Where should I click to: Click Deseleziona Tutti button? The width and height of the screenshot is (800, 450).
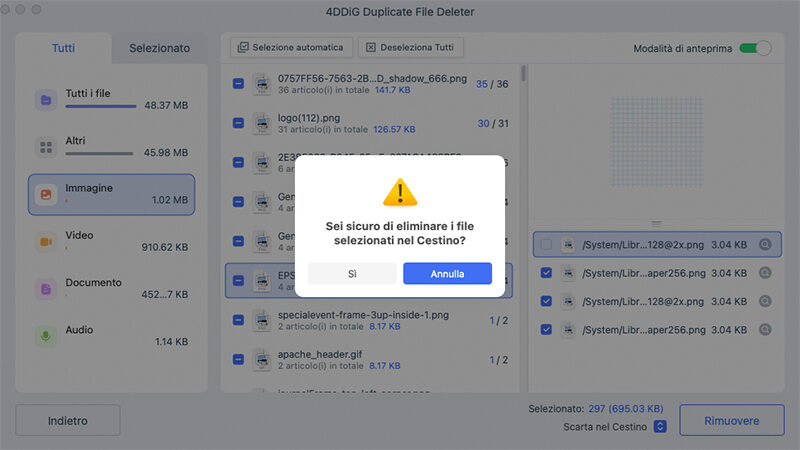tap(411, 47)
